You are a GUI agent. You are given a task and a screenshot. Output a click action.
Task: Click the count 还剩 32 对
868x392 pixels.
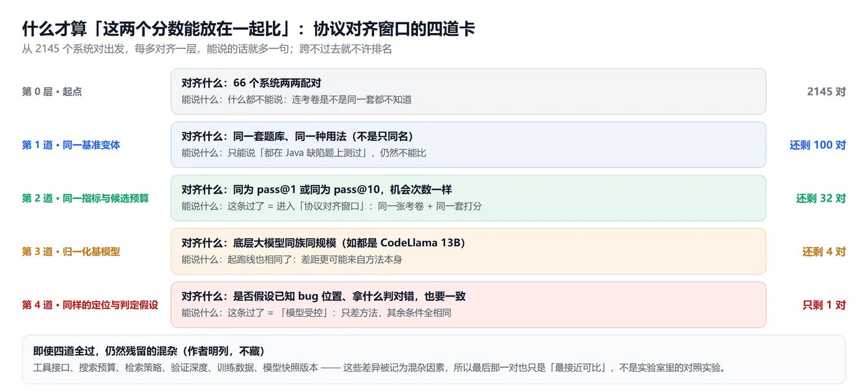[x=821, y=198]
